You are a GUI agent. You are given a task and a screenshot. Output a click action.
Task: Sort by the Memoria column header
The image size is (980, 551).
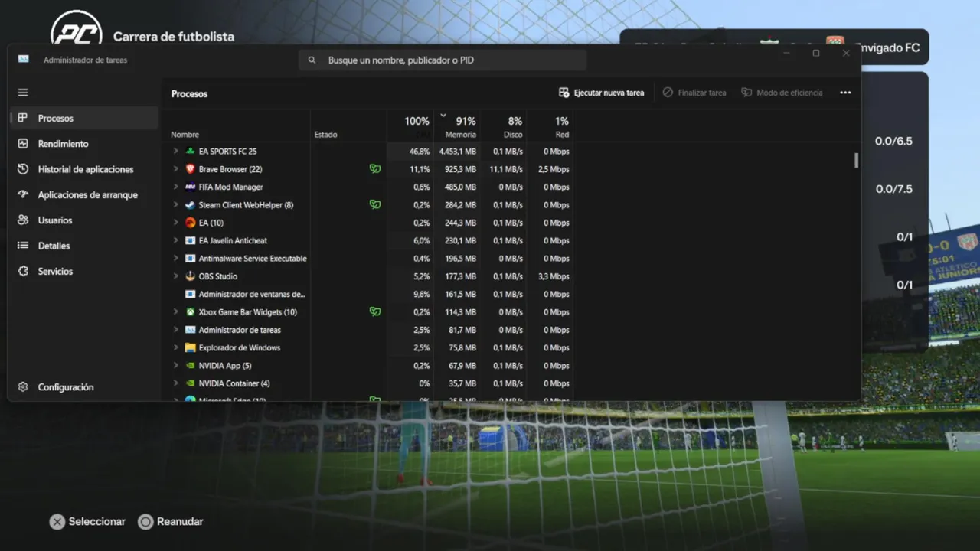click(x=457, y=126)
